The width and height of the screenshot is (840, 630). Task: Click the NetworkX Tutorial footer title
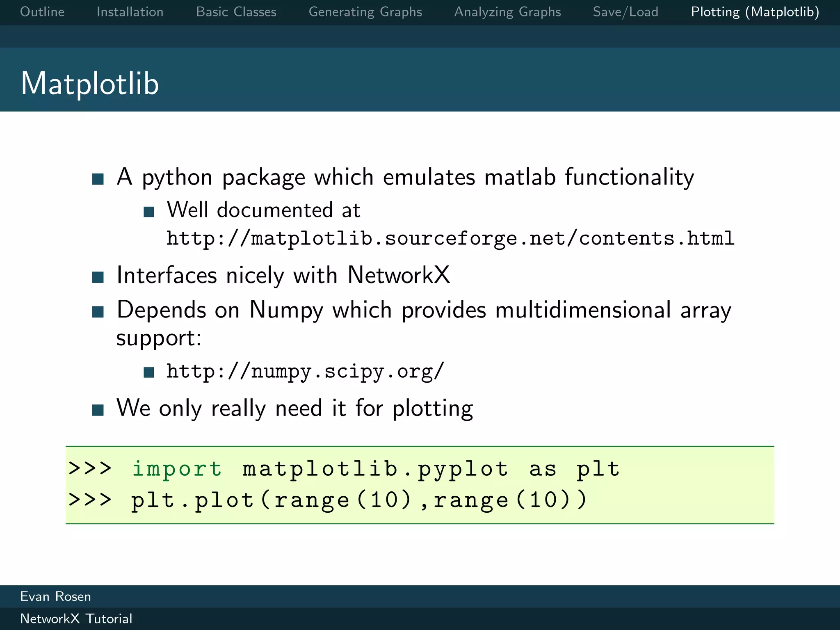click(x=76, y=619)
